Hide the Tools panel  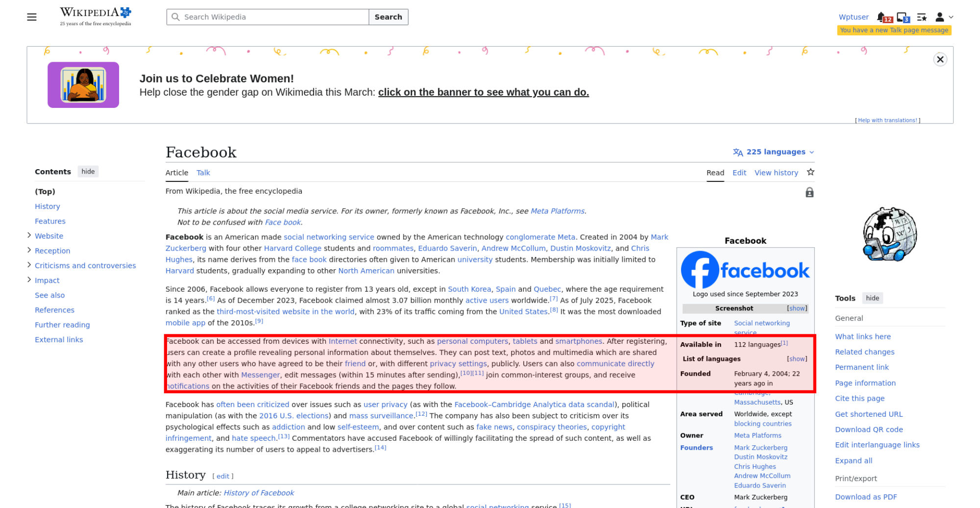click(872, 298)
